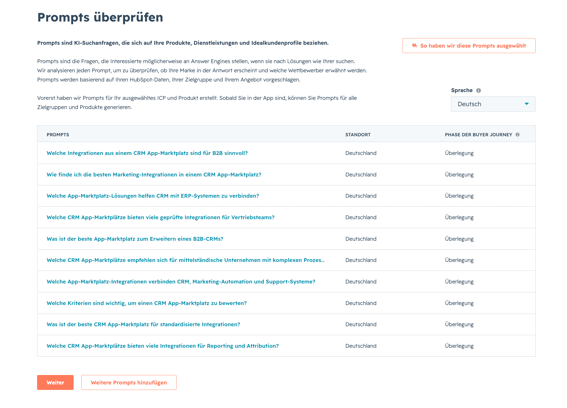Open prompt about standardisierte Integrationen

coord(143,324)
